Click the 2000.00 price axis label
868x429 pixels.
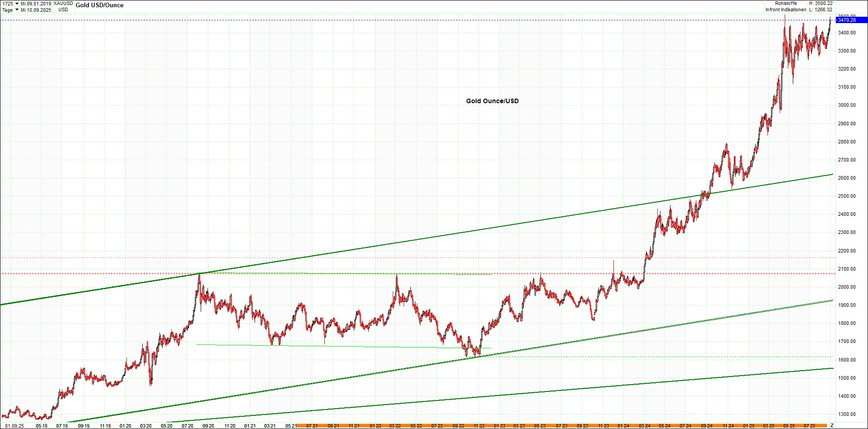point(847,287)
